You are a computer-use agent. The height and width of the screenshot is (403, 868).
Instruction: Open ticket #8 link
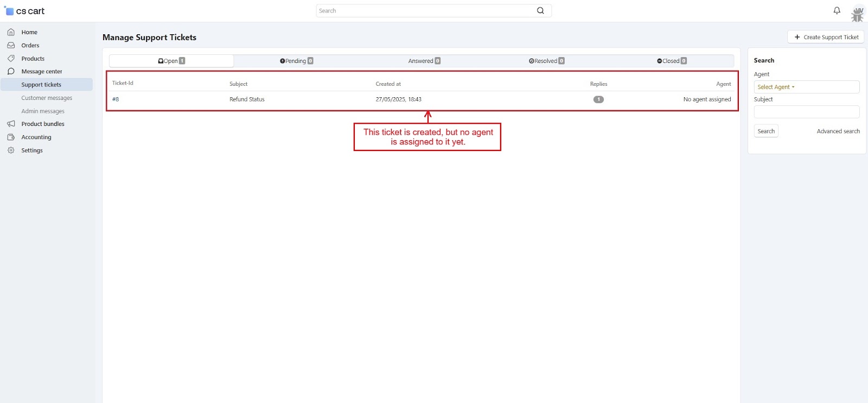[x=116, y=99]
